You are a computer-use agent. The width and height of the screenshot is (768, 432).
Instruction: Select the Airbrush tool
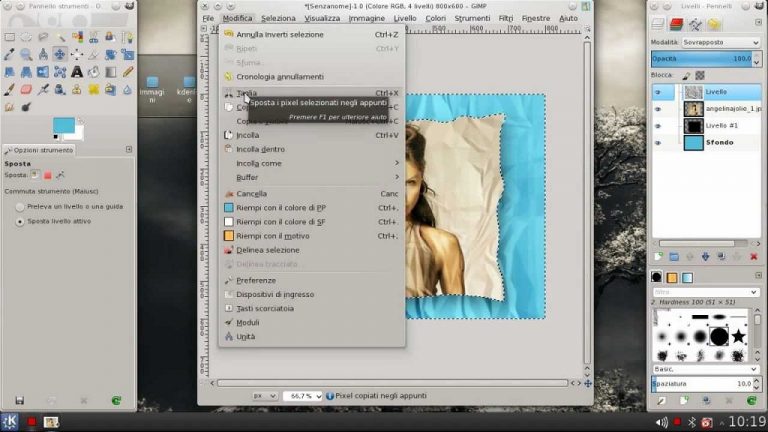click(x=43, y=89)
